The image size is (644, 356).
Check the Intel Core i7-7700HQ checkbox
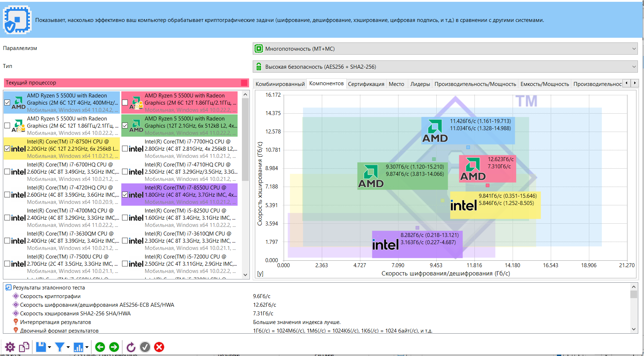[x=125, y=149]
